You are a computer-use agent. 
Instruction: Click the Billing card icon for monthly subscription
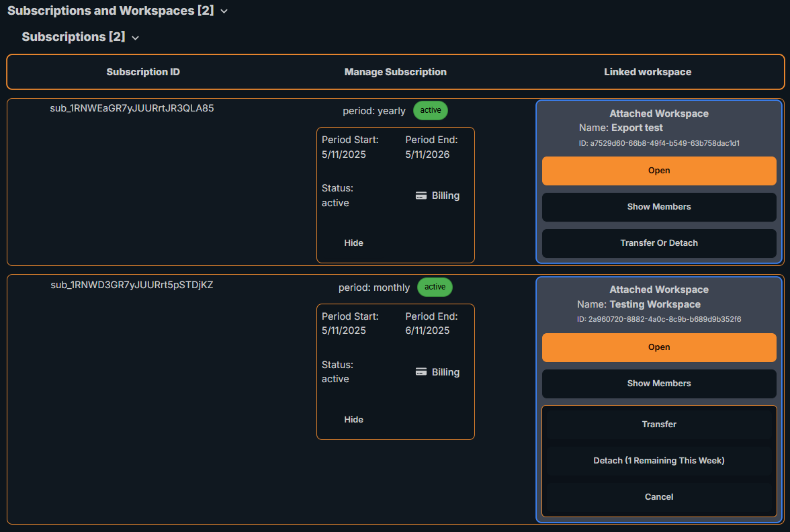[x=421, y=372]
